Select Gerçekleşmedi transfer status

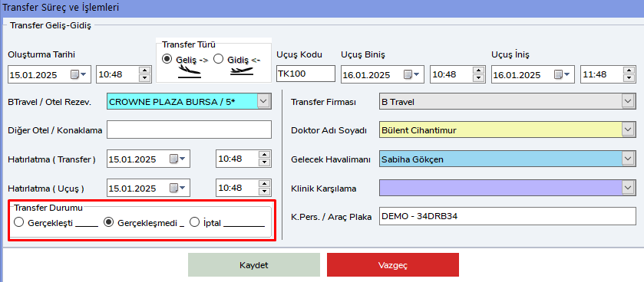tap(108, 222)
